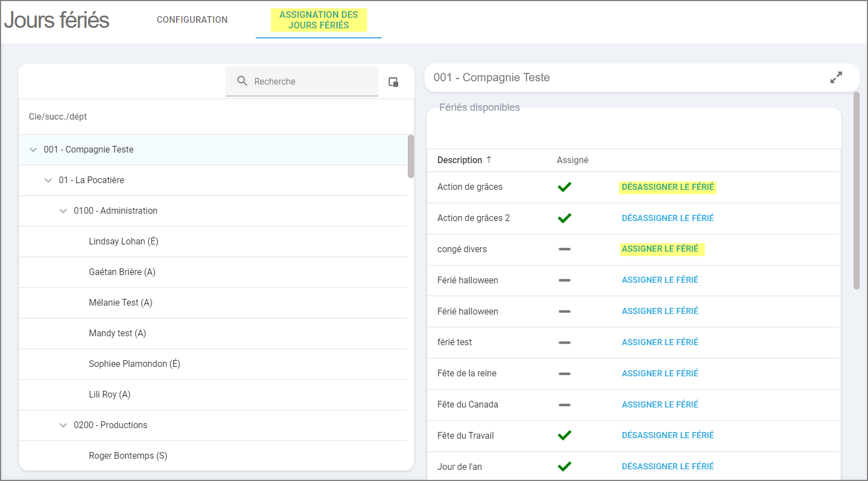Image resolution: width=868 pixels, height=481 pixels.
Task: Collapse the 01 - La Pocatière branch
Action: 48,180
